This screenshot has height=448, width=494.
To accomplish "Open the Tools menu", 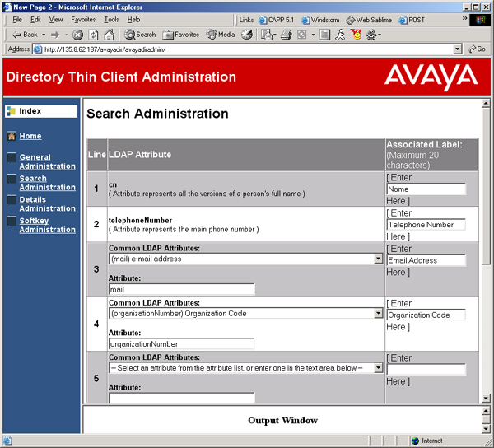I will (111, 20).
